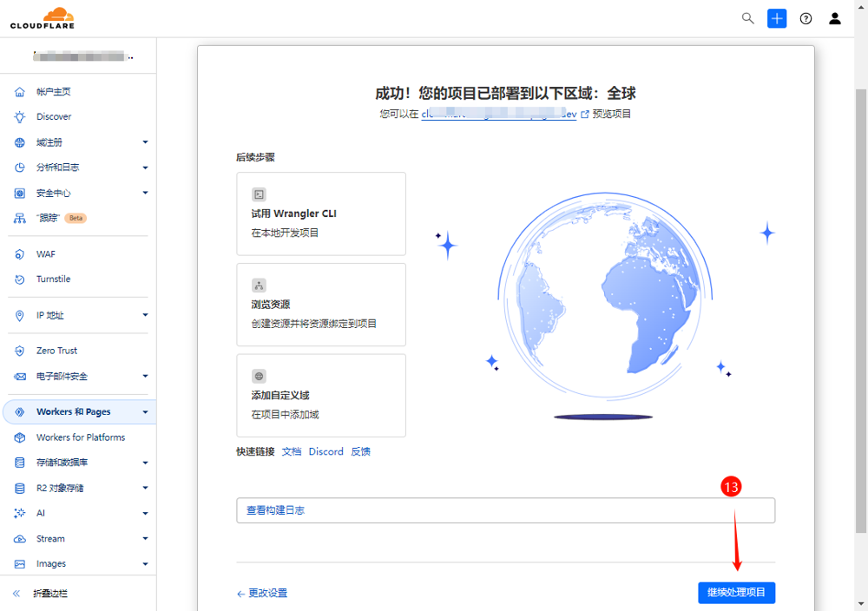Expand the 域注册 sidebar dropdown arrow

[145, 142]
